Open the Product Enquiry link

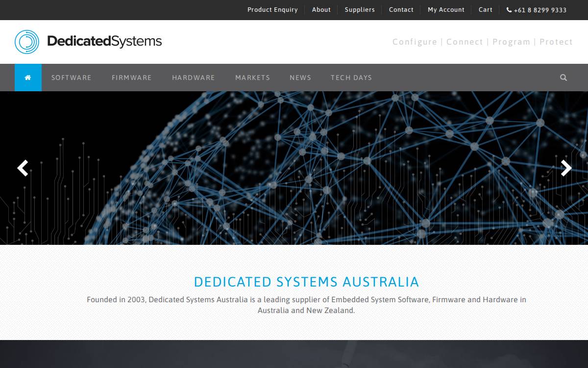tap(272, 10)
